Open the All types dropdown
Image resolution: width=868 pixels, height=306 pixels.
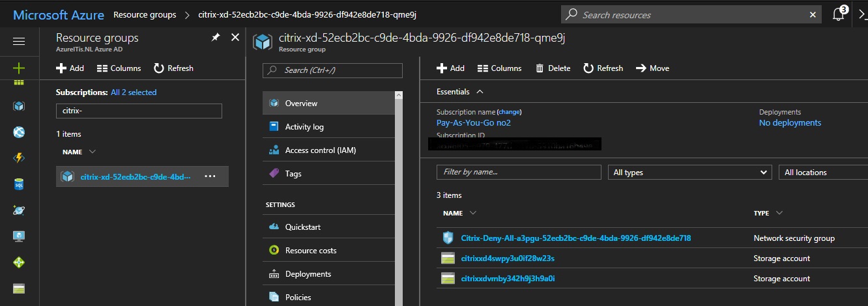(689, 173)
